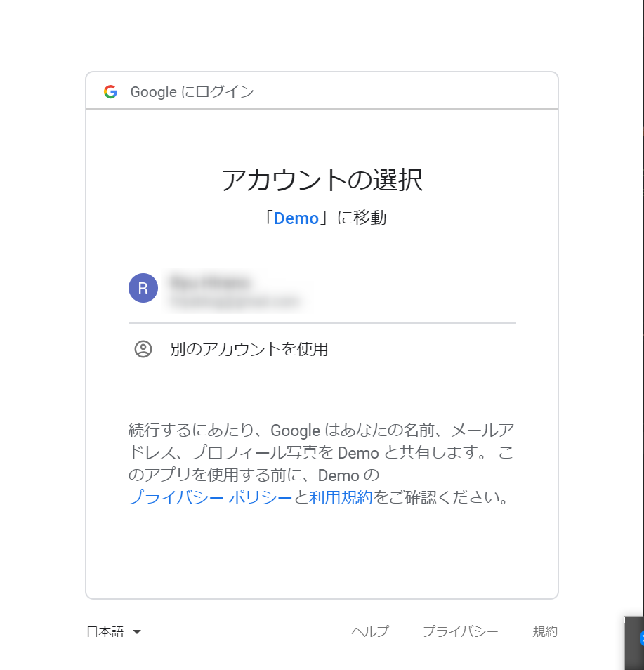Select the account with the R avatar
The width and height of the screenshot is (644, 670).
pos(322,289)
